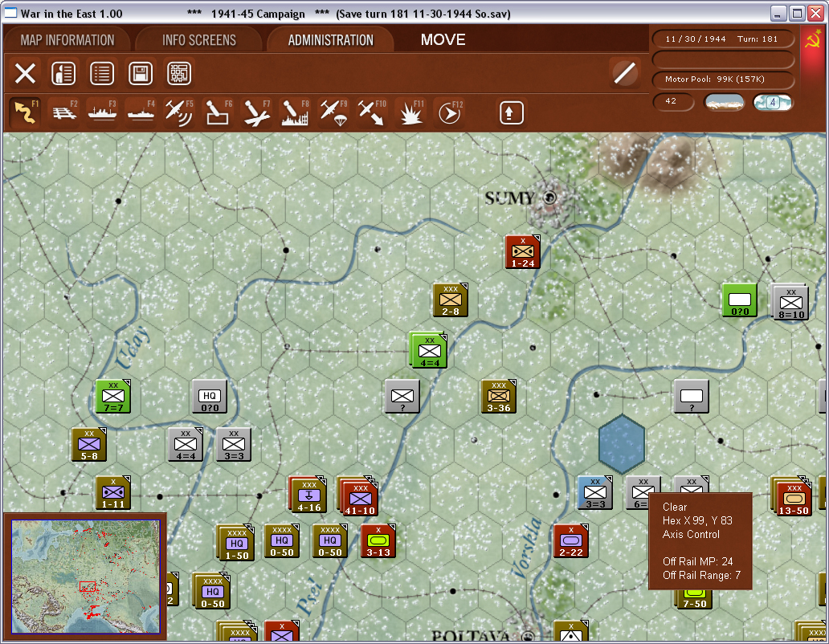Viewport: 829px width, 644px height.
Task: Select the yellow unit 7-50
Action: tap(694, 599)
